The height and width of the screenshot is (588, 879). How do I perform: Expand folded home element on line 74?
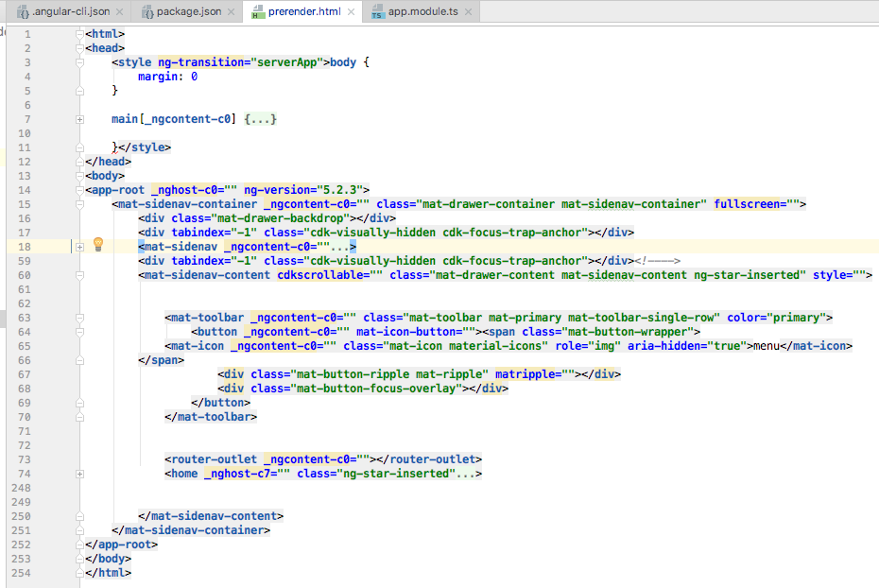point(79,475)
